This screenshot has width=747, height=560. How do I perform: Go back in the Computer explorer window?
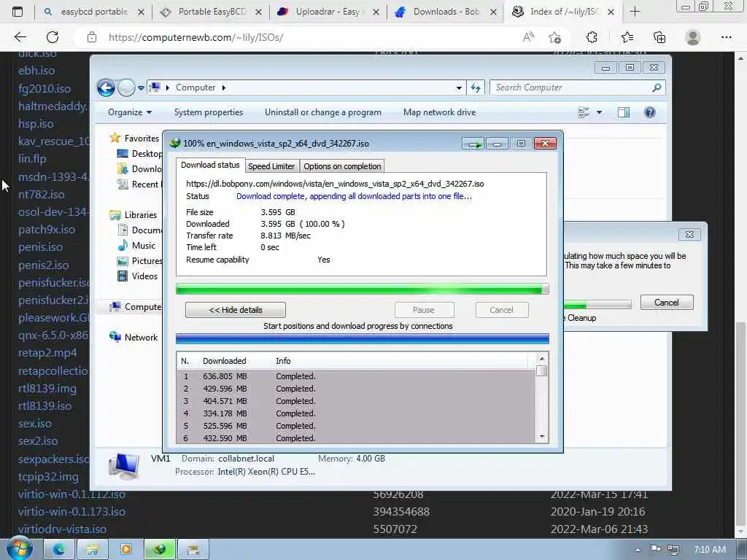click(x=106, y=87)
